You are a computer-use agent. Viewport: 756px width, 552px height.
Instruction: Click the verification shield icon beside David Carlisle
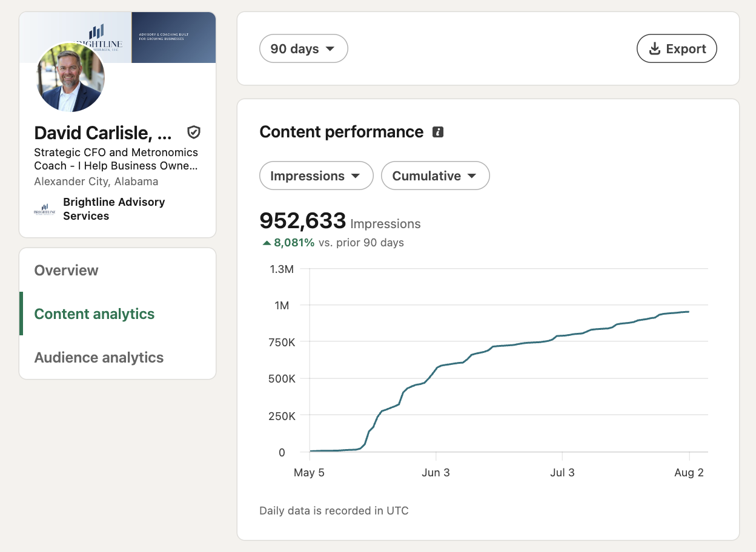(x=194, y=133)
